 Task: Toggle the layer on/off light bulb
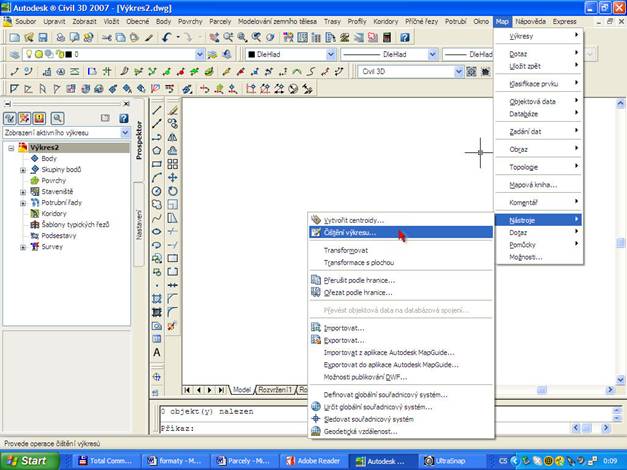pyautogui.click(x=29, y=54)
